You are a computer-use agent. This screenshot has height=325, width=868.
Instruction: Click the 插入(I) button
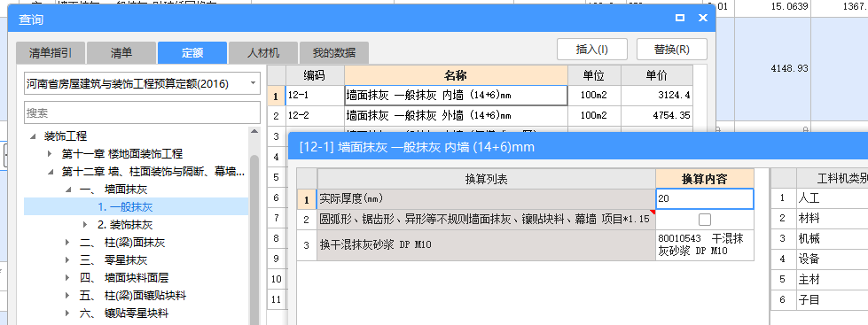tap(591, 50)
